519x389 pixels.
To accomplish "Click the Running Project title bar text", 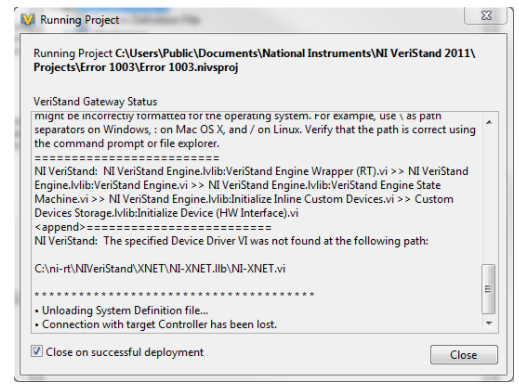I will tap(79, 20).
